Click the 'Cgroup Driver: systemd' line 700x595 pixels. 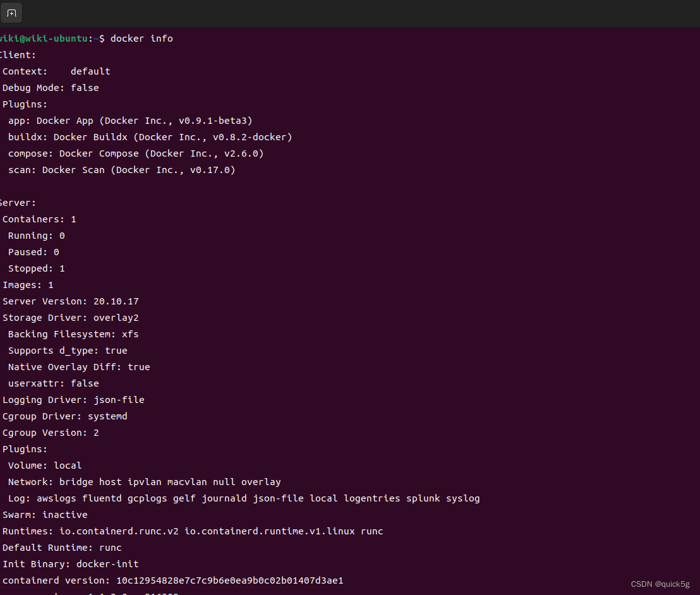[x=65, y=416]
